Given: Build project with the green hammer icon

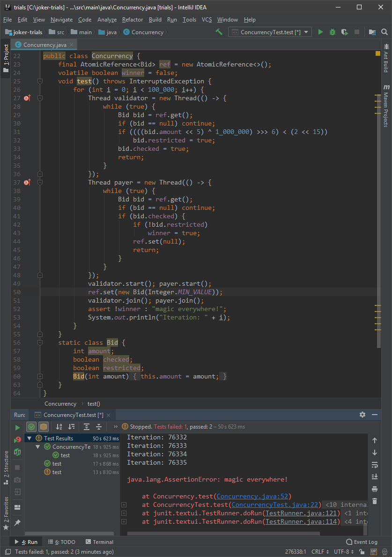Looking at the screenshot, I should pos(219,32).
